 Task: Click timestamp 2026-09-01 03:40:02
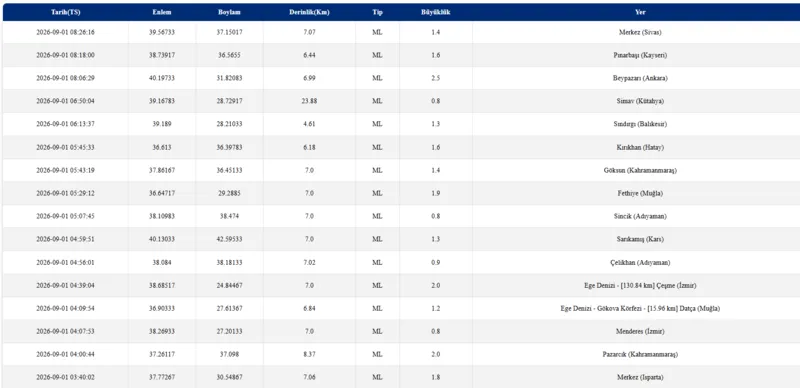click(65, 377)
